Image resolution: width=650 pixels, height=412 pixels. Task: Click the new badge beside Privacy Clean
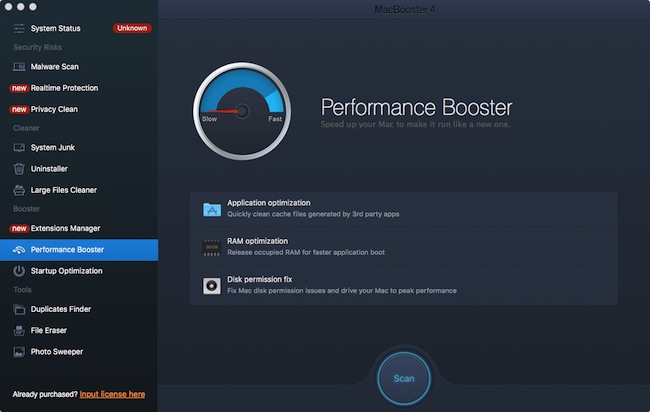[x=19, y=109]
